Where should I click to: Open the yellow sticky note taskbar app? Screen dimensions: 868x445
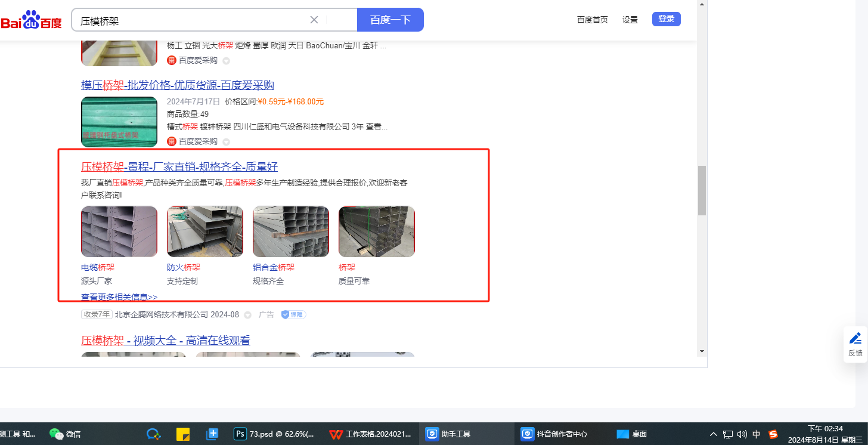click(x=183, y=434)
